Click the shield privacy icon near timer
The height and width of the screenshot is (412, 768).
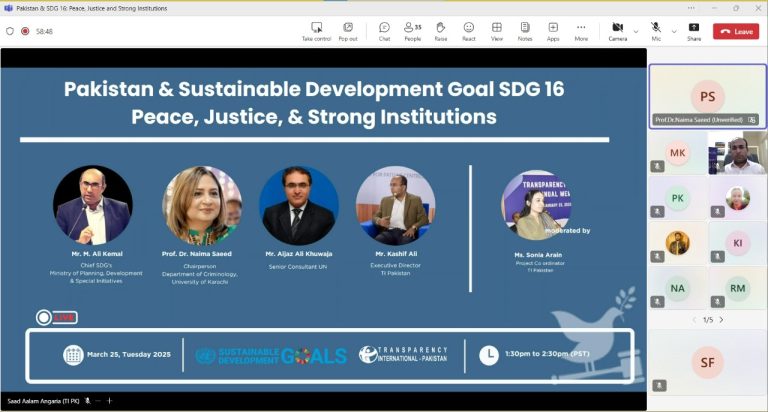click(10, 31)
